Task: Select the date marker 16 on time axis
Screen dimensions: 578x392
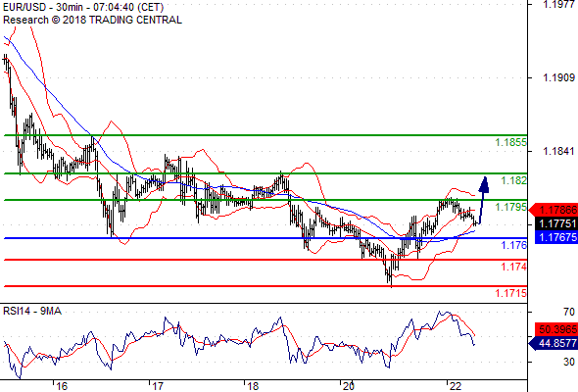Action: 62,386
